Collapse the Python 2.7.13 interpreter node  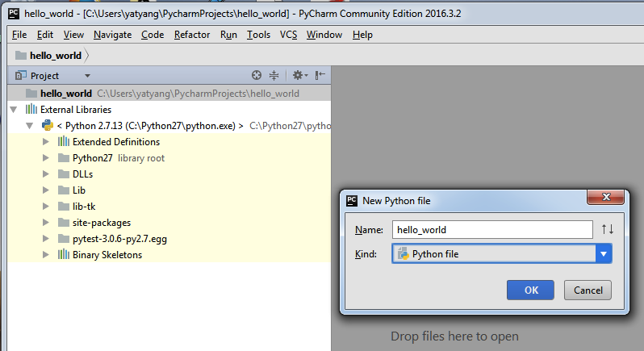click(x=30, y=126)
